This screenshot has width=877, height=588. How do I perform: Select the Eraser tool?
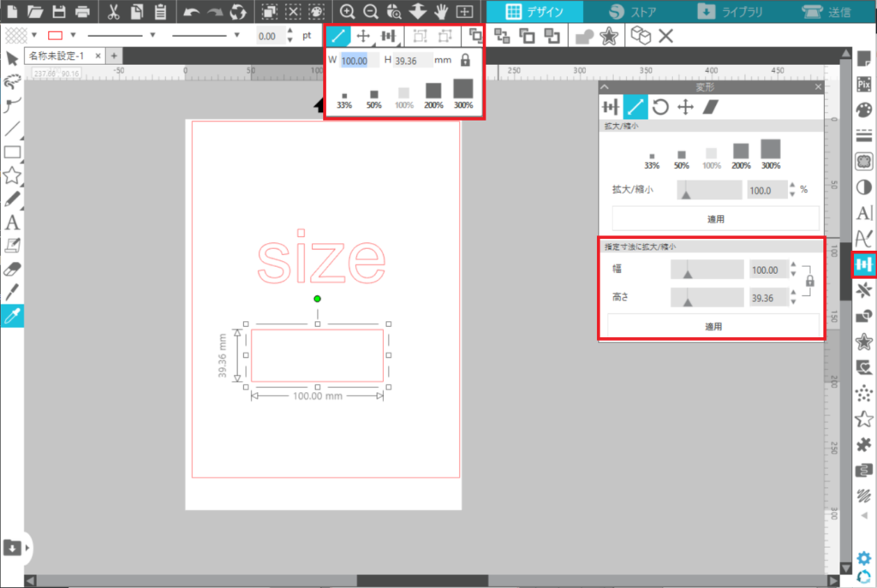tap(12, 269)
